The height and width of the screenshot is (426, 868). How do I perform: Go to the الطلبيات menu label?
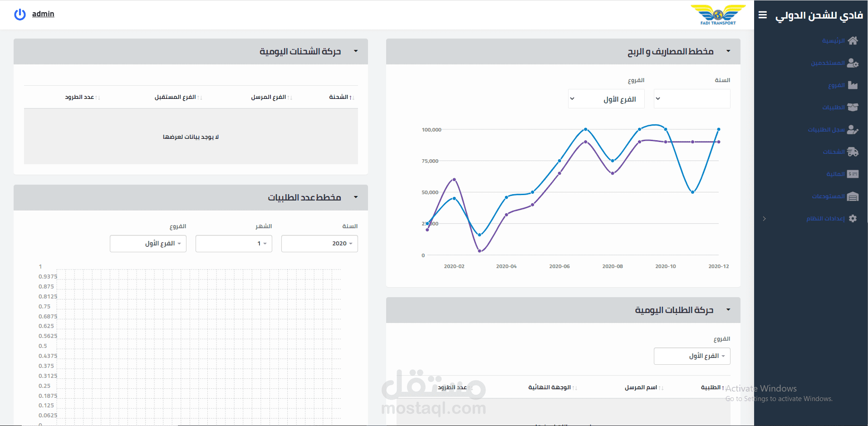(834, 108)
